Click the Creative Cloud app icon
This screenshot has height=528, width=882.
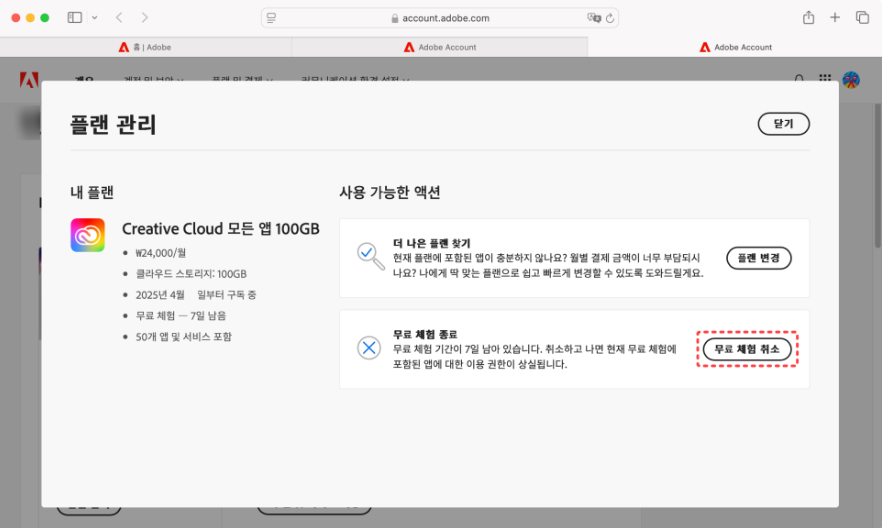coord(88,235)
